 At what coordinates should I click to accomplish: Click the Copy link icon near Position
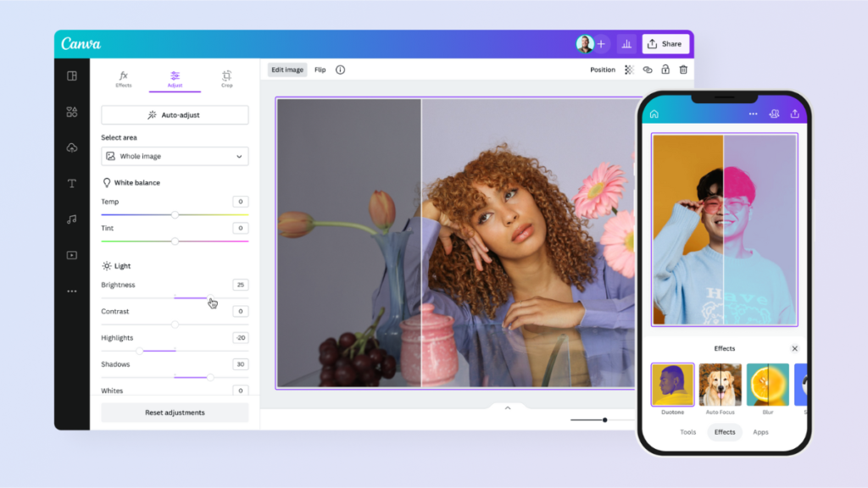click(648, 69)
